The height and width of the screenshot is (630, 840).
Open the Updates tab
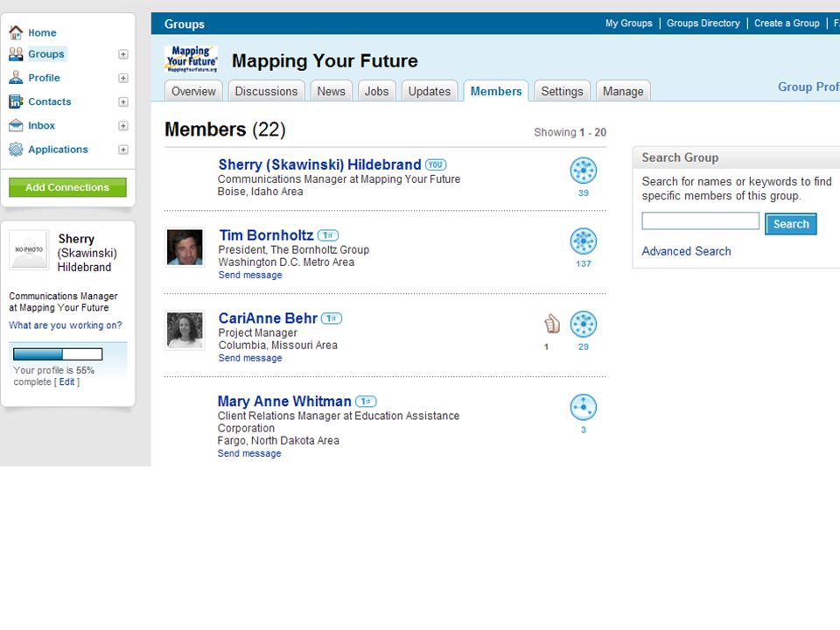(x=430, y=91)
